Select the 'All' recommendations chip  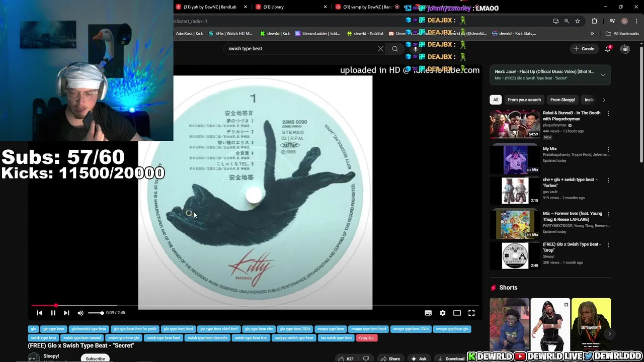496,100
